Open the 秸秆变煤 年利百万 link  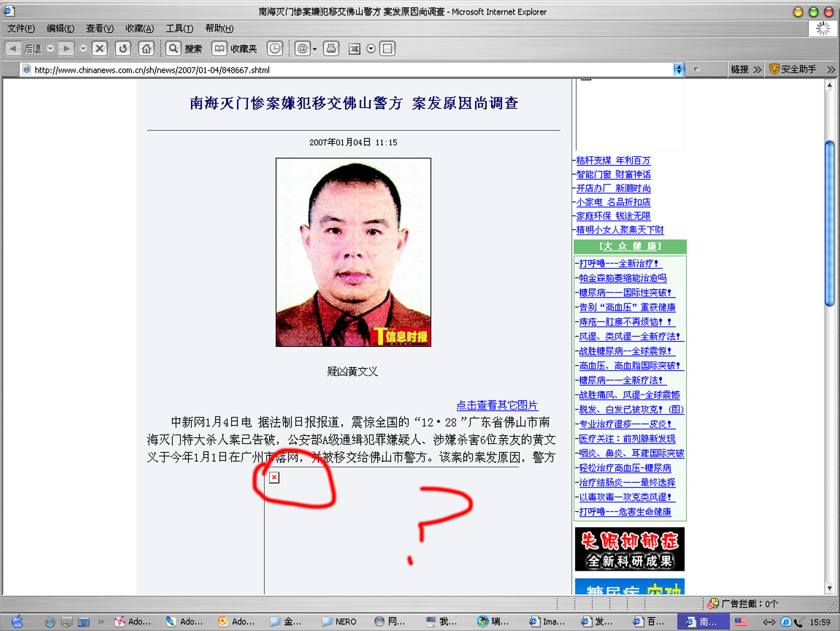coord(613,161)
